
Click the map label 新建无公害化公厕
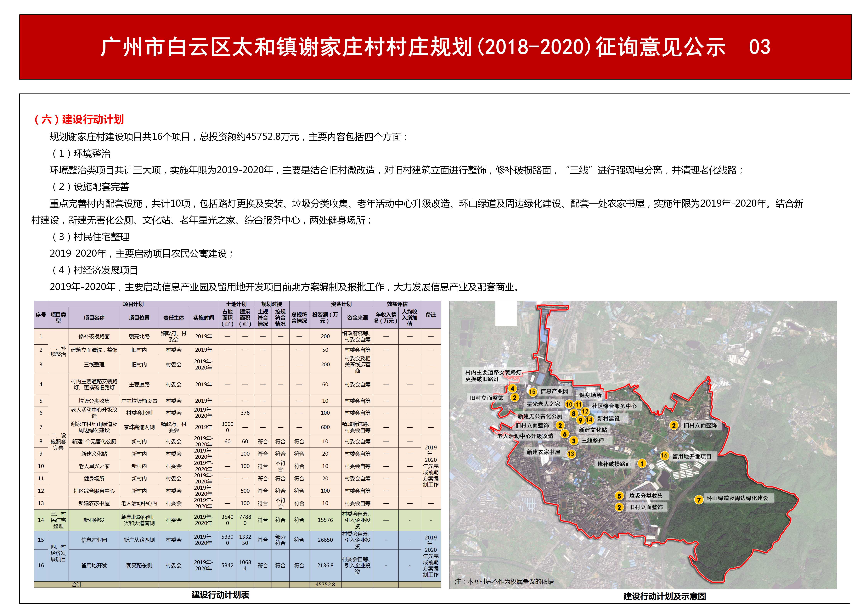[x=540, y=416]
